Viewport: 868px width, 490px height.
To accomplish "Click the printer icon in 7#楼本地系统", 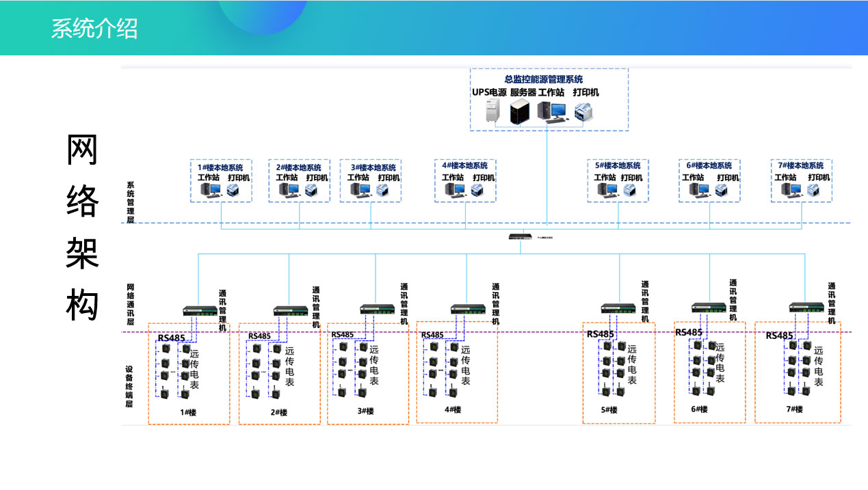I will click(x=818, y=190).
